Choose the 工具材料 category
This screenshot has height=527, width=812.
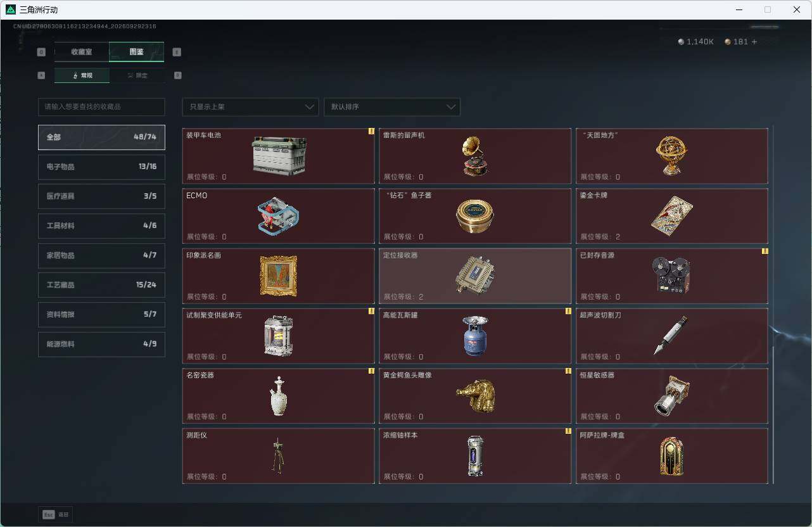coord(101,226)
